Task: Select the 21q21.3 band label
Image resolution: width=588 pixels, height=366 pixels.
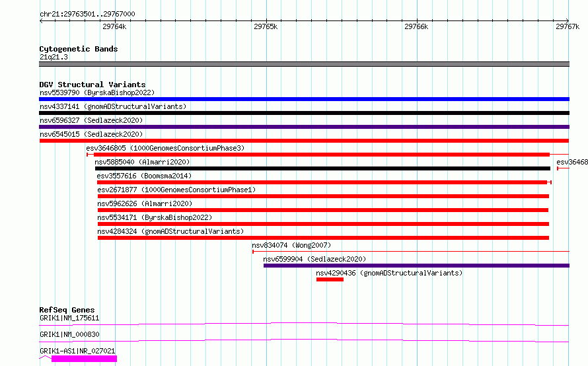Action: point(54,57)
